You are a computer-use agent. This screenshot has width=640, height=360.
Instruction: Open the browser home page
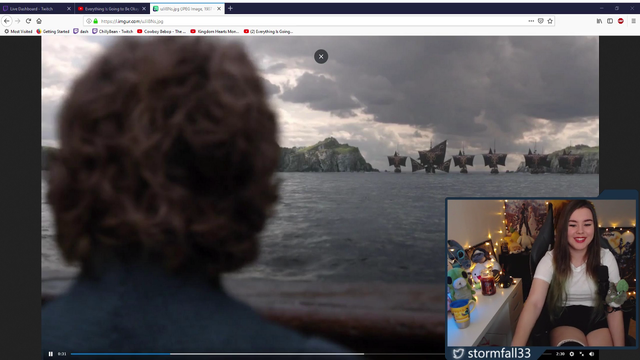click(x=39, y=21)
